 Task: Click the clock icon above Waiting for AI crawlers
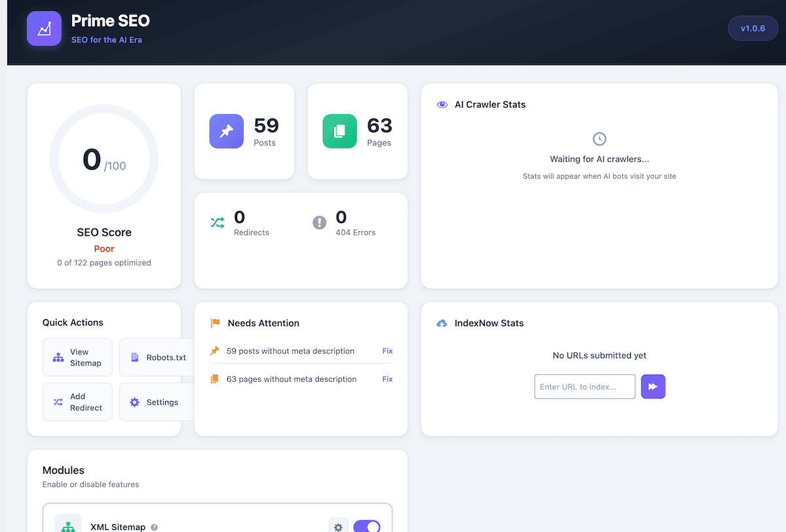click(599, 139)
